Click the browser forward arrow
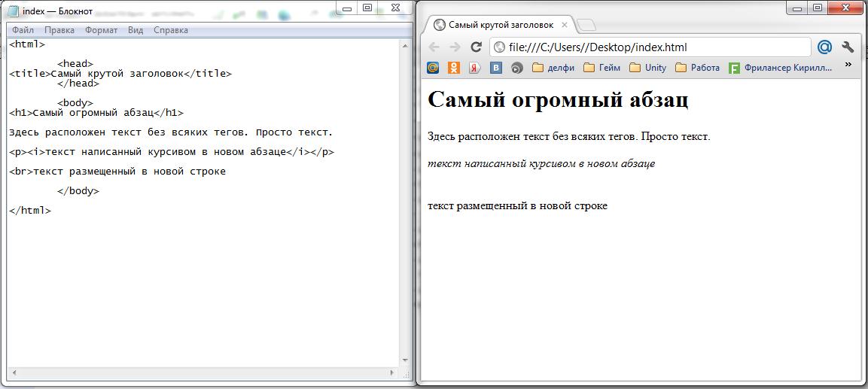Image resolution: width=868 pixels, height=389 pixels. [455, 47]
